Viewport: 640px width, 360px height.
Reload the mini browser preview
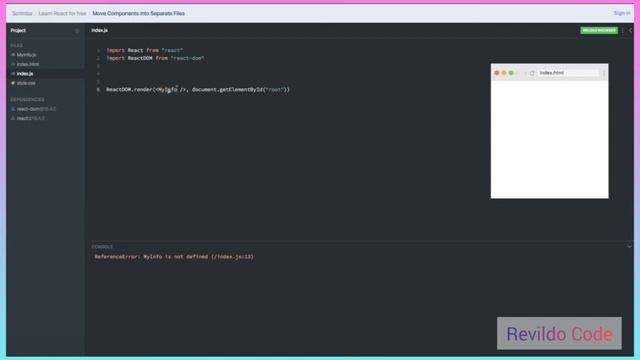(532, 73)
